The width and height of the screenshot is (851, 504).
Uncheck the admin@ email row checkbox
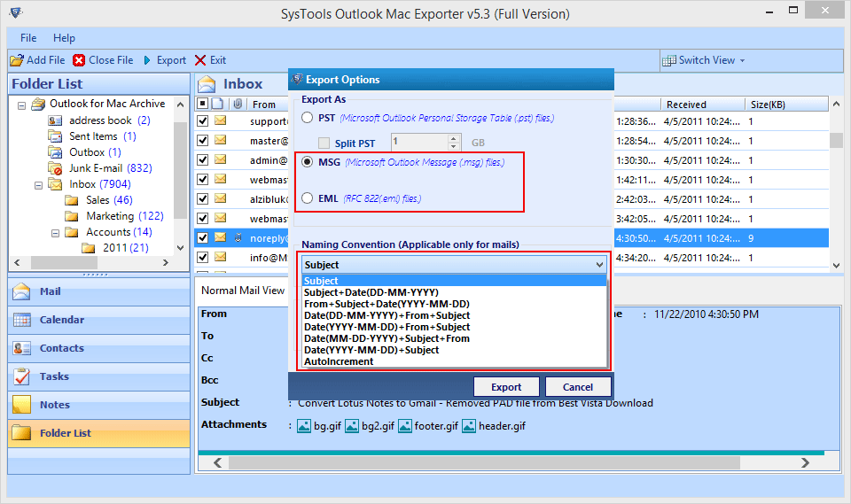(202, 159)
